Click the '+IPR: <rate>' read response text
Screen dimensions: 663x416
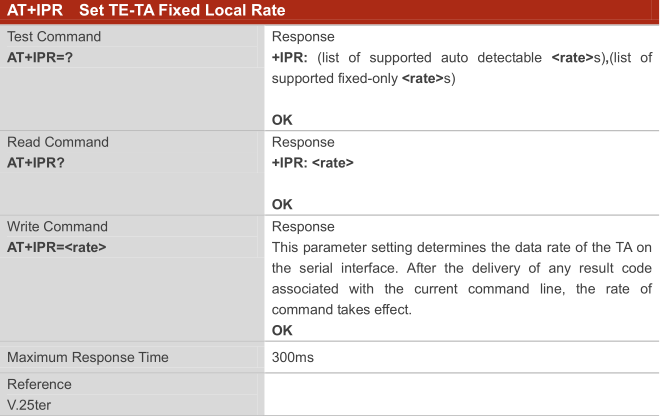pyautogui.click(x=312, y=162)
